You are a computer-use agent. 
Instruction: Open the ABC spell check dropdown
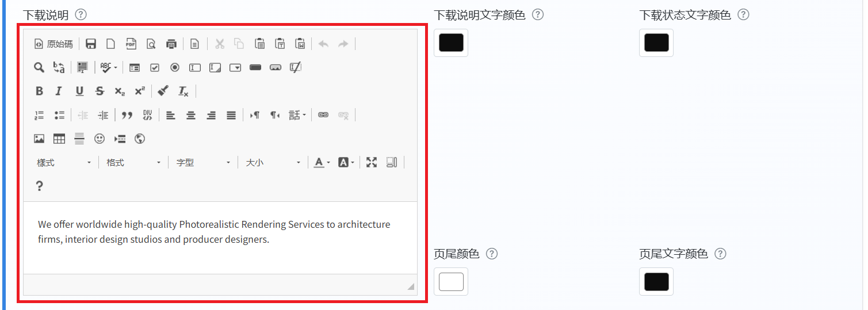click(108, 67)
